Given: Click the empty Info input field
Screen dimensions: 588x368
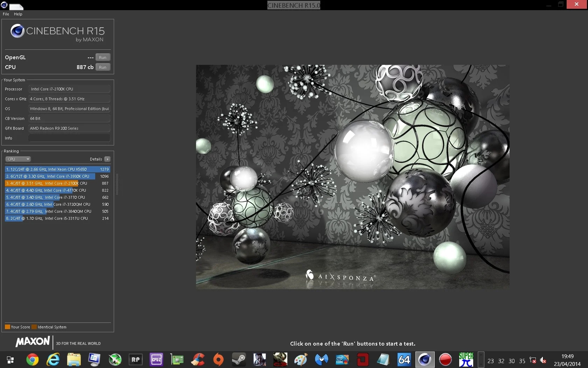Looking at the screenshot, I should (x=69, y=138).
